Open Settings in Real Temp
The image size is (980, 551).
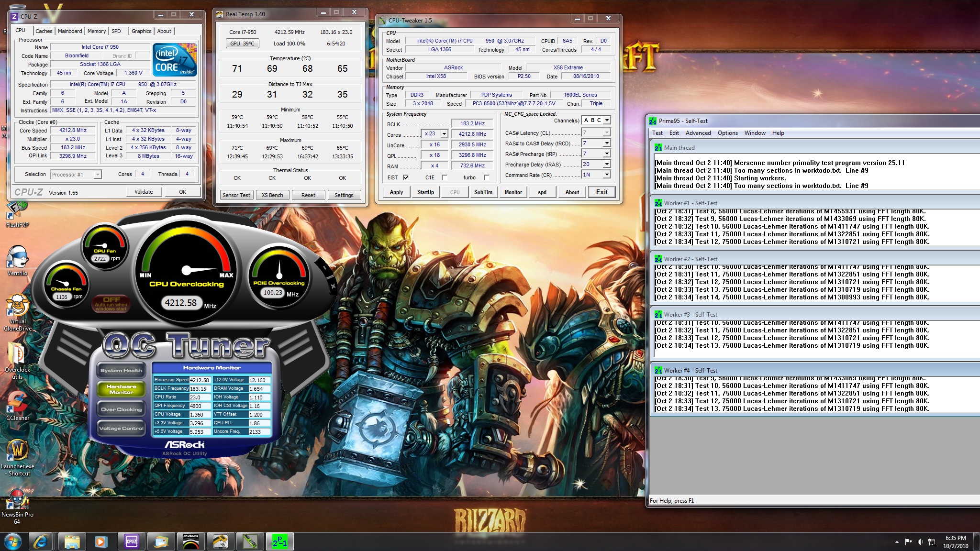344,195
